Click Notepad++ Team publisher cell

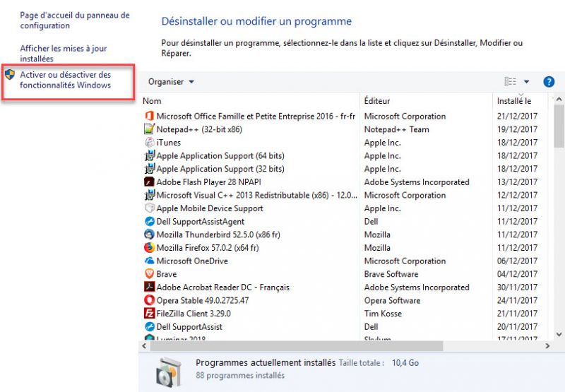[x=397, y=129]
